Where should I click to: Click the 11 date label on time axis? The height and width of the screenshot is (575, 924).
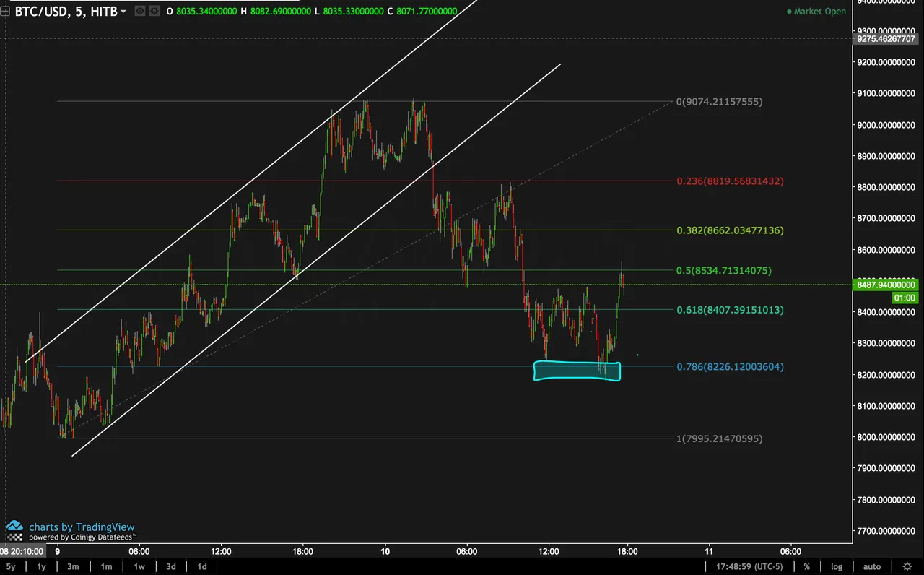point(710,551)
